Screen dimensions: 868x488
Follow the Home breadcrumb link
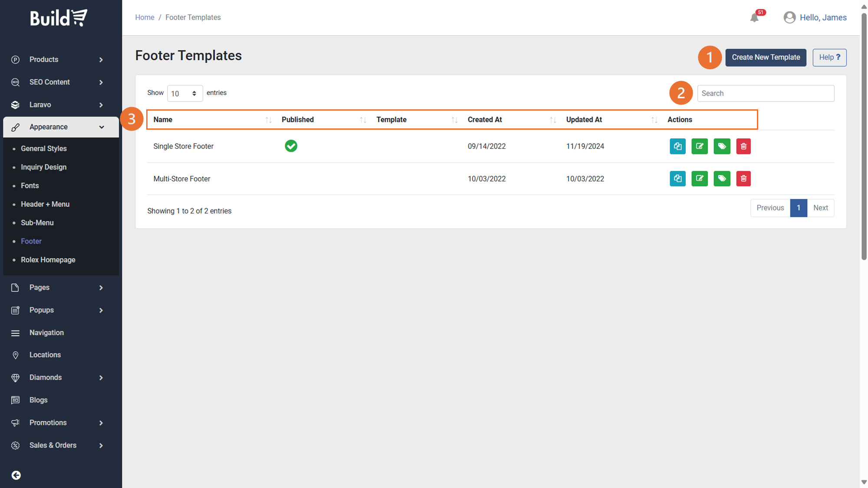tap(145, 17)
